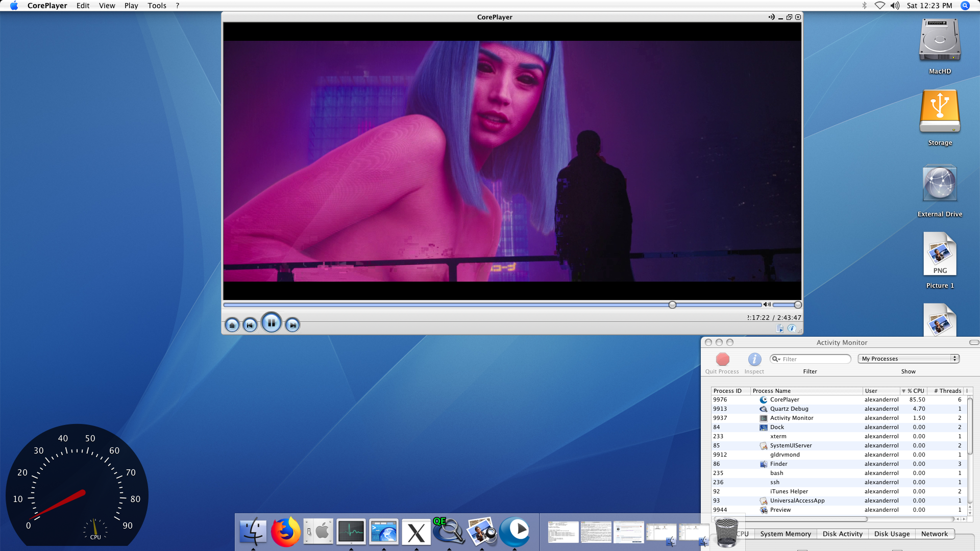Open search options arrow in Filter field
Image resolution: width=980 pixels, height=551 pixels.
coord(776,359)
